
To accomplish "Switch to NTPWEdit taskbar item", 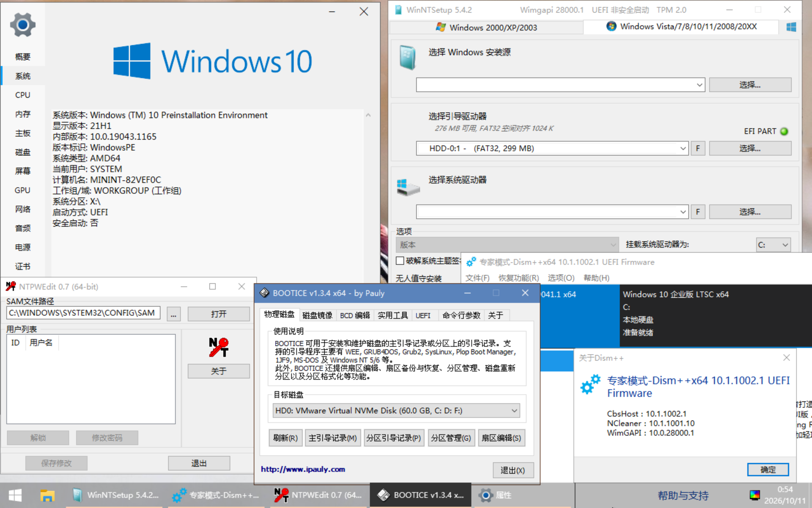I will point(318,495).
